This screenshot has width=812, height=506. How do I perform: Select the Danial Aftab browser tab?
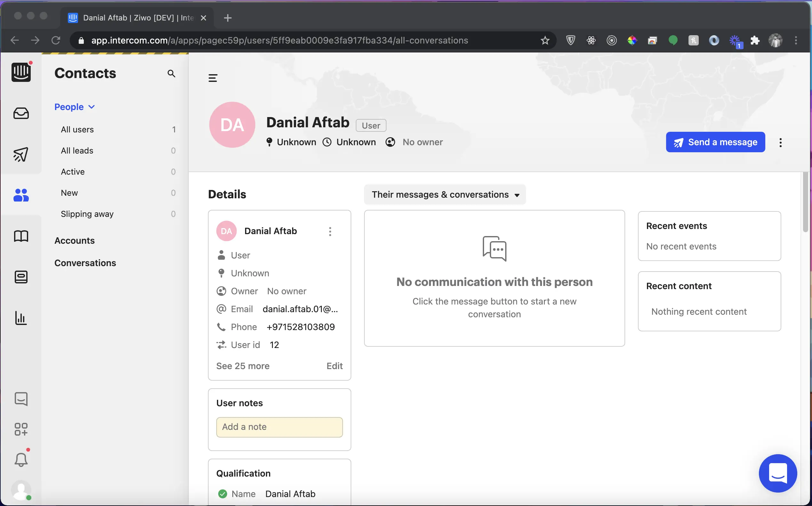(137, 18)
